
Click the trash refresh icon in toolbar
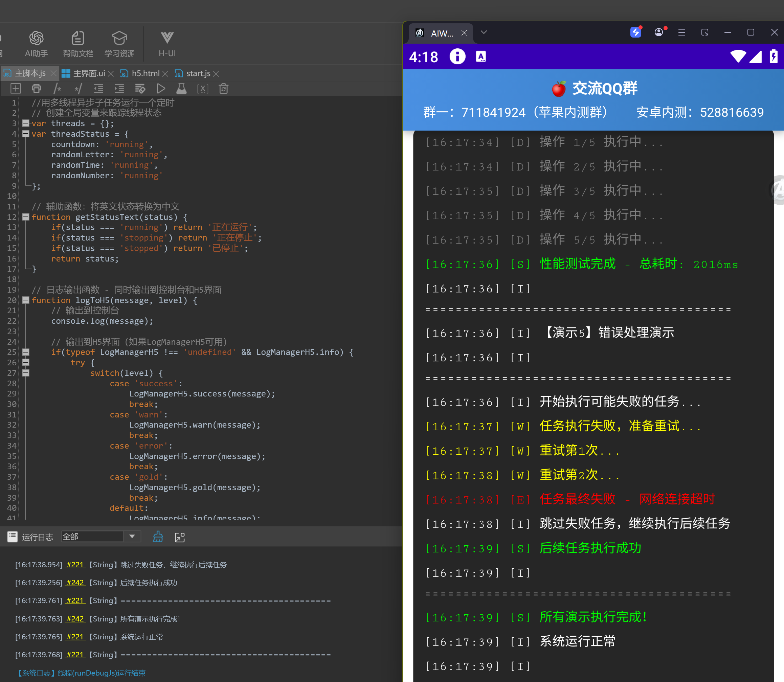point(223,89)
